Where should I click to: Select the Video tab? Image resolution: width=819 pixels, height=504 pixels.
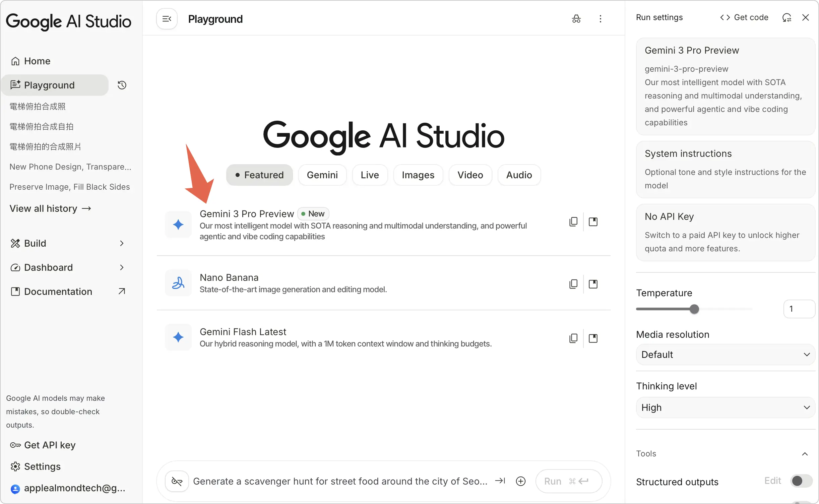(470, 175)
